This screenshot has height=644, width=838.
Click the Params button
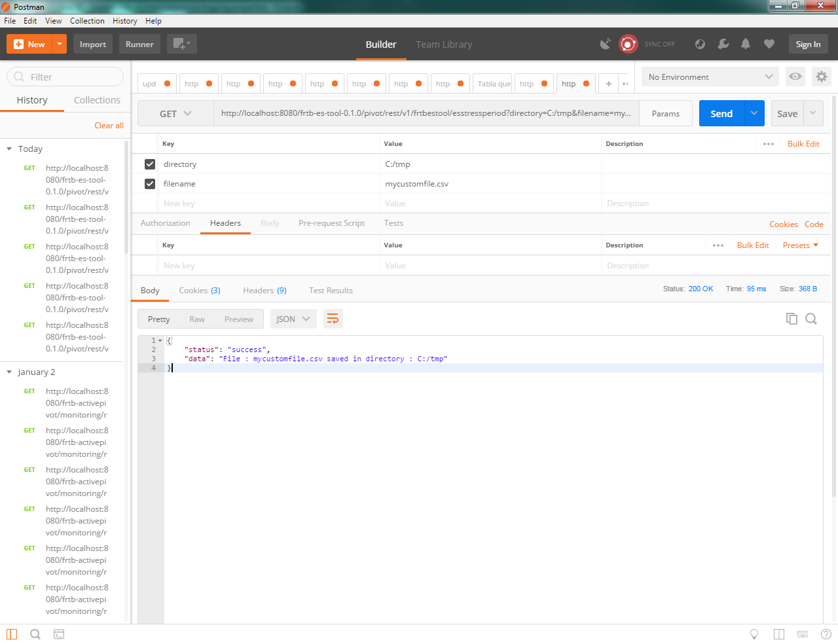pyautogui.click(x=666, y=113)
